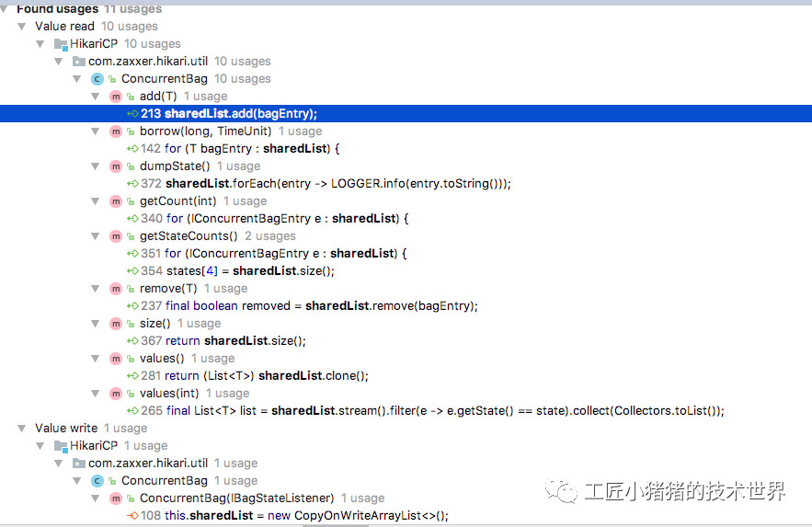Collapse the Value write group
The height and width of the screenshot is (527, 812).
click(22, 428)
